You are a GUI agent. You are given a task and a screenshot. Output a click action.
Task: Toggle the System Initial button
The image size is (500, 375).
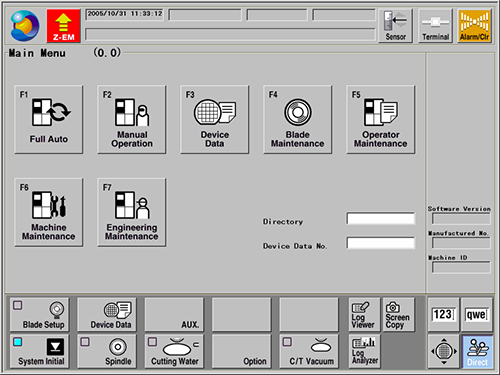(x=40, y=351)
